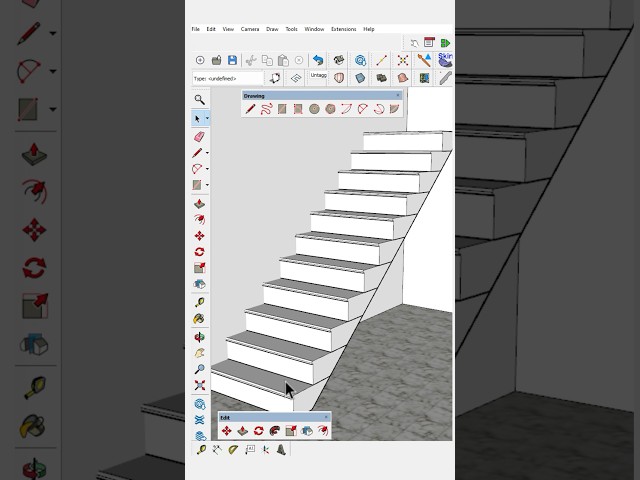This screenshot has width=640, height=480.
Task: Select the Orbit tool in left toolbar
Action: click(x=199, y=337)
